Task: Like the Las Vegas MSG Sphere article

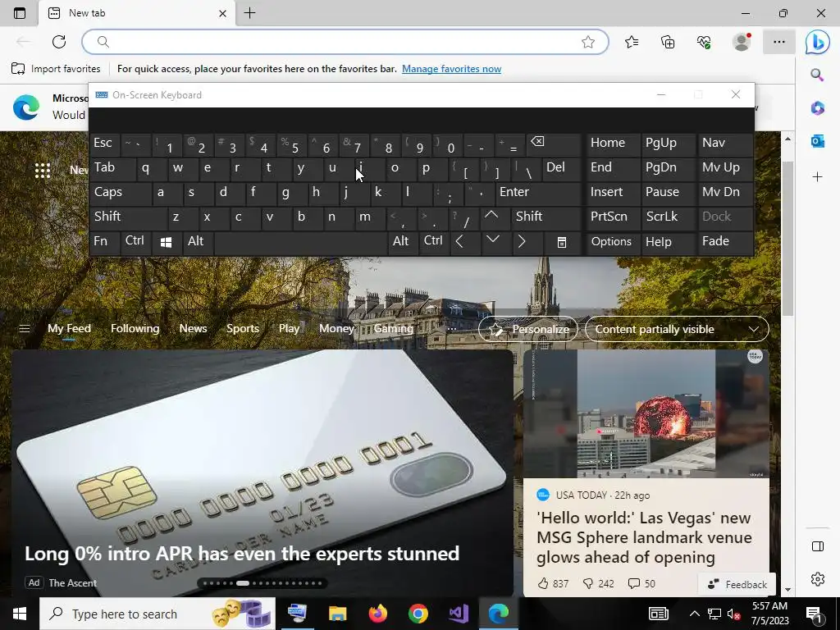Action: (553, 583)
